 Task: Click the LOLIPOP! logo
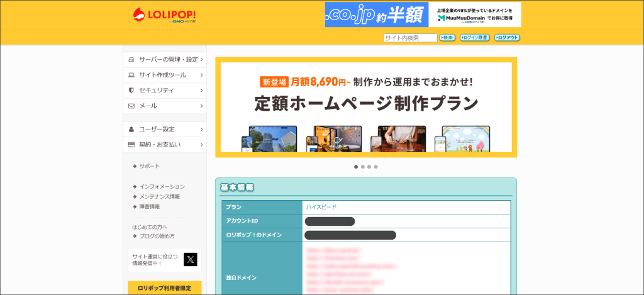pos(164,15)
